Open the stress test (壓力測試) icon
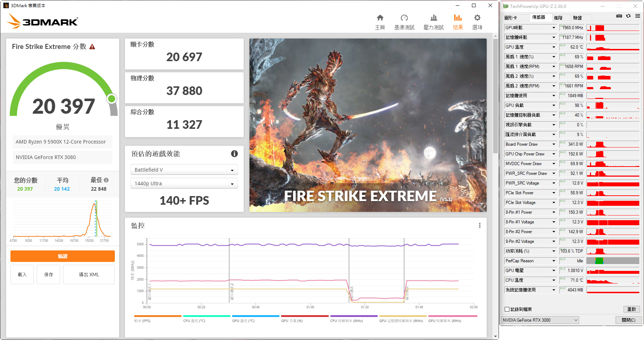Screen dimensions: 644x340 pos(434,18)
